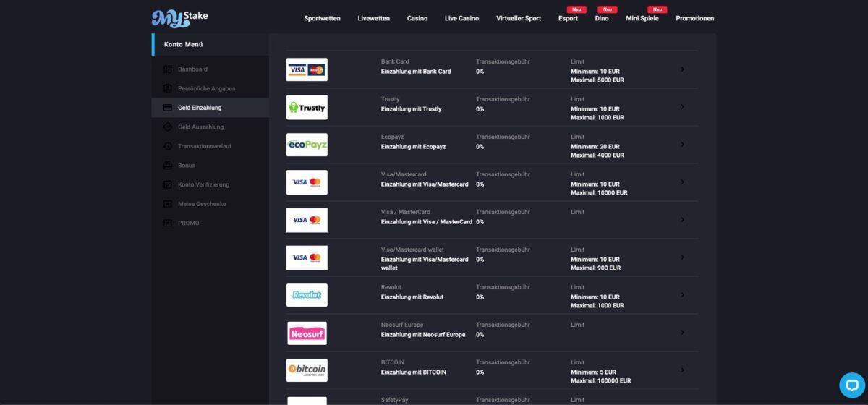The width and height of the screenshot is (868, 405).
Task: Open Persönliche Angaben in sidebar
Action: 206,88
